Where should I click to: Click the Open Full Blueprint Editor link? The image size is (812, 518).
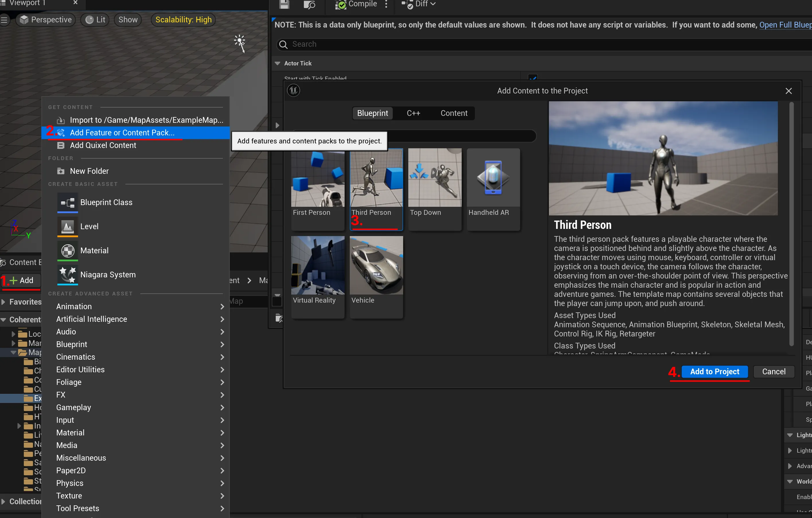[x=785, y=25]
